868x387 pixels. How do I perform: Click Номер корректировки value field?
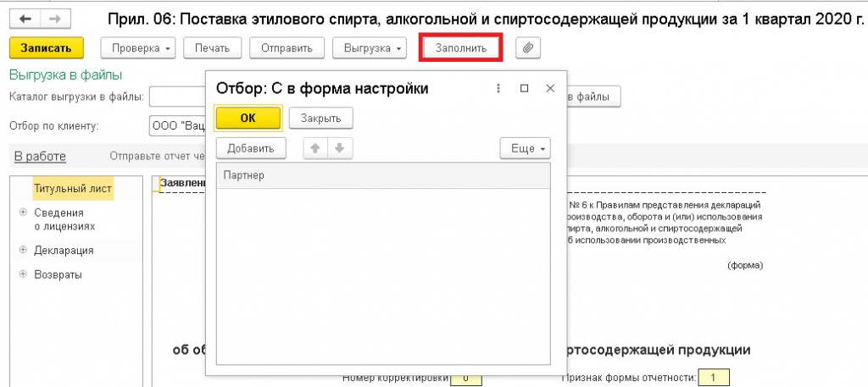(466, 379)
